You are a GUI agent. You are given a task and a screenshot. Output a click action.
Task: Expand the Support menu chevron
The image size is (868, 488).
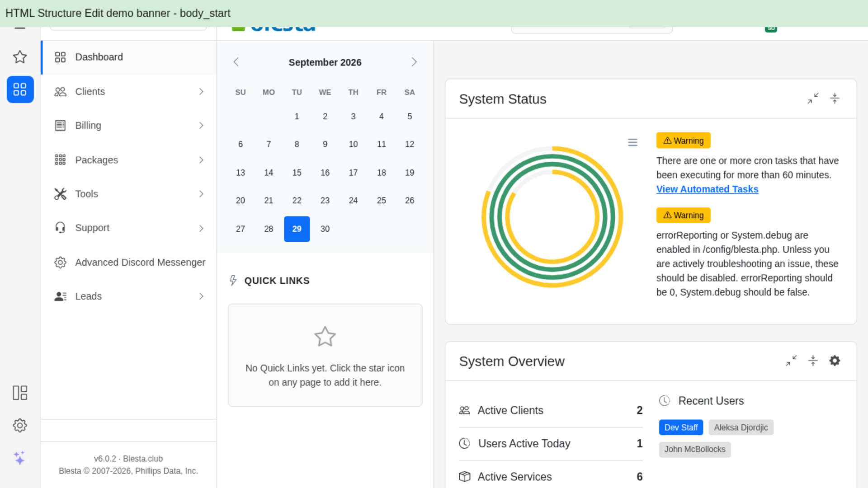tap(201, 228)
